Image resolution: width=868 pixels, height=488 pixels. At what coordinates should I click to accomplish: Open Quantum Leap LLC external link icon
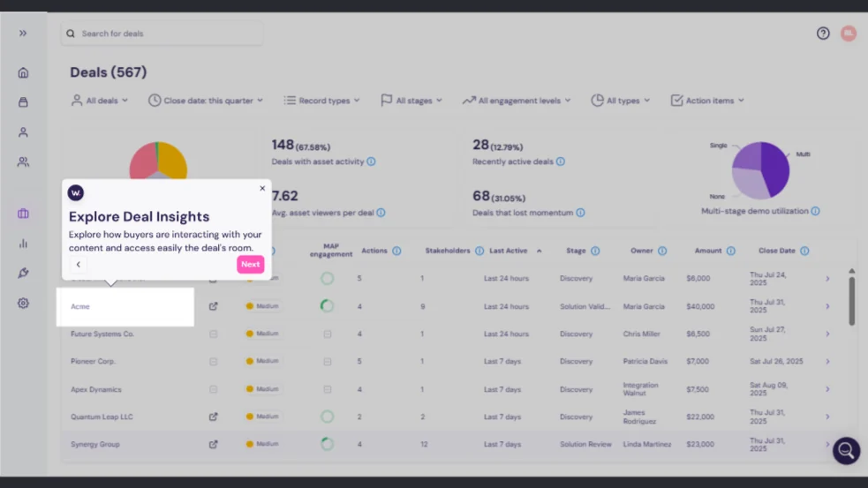(213, 417)
